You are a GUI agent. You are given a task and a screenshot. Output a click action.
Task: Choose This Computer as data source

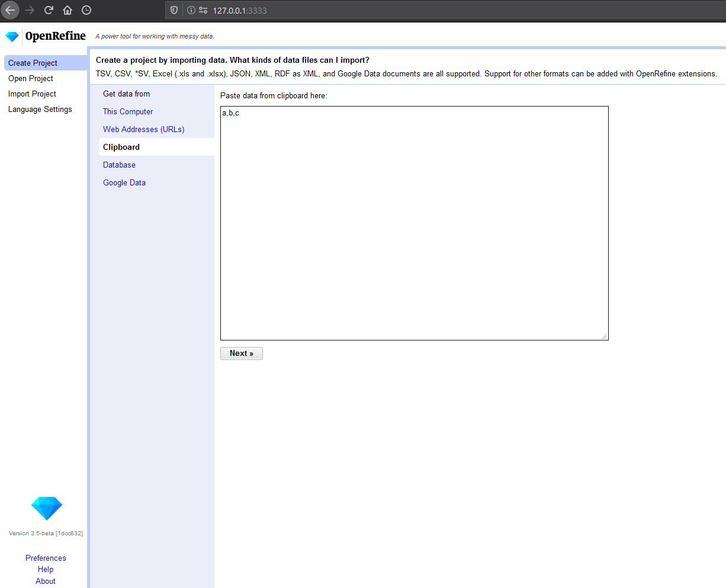click(x=128, y=111)
